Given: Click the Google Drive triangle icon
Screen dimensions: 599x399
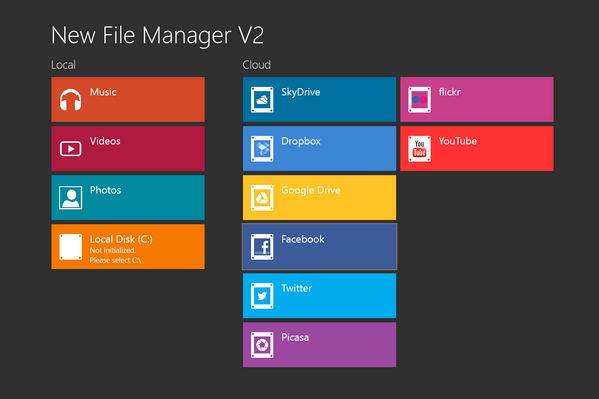Looking at the screenshot, I should click(x=262, y=198).
